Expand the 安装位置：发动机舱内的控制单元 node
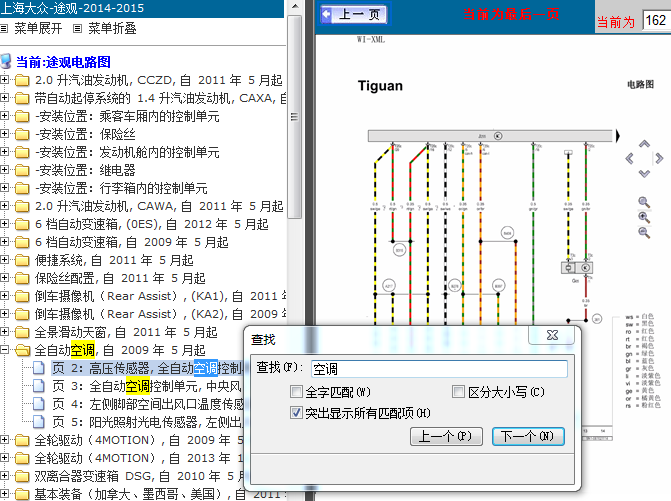 point(4,151)
